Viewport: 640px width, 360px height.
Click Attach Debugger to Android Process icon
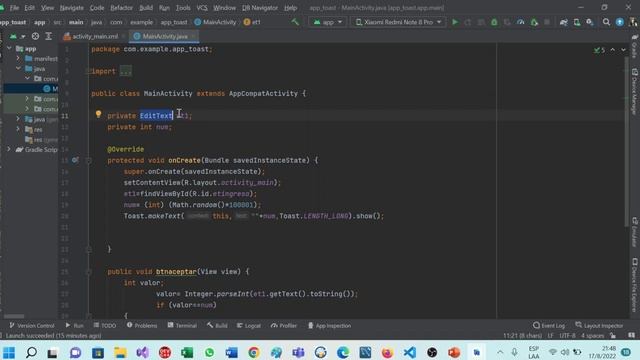point(534,22)
